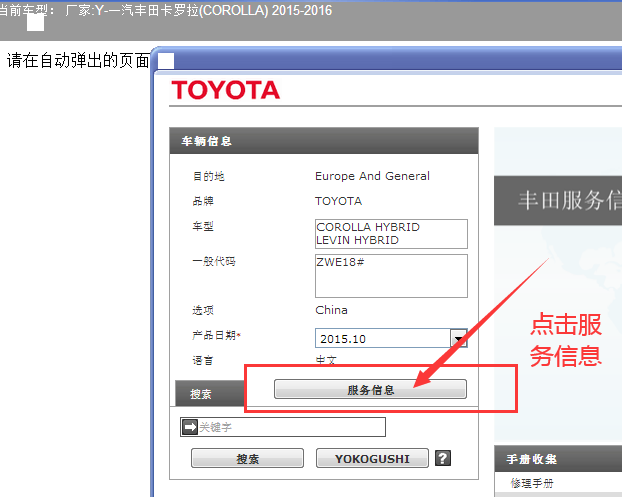This screenshot has width=622, height=497.
Task: Select the COROLLA HYBRID model listbox
Action: click(x=391, y=234)
